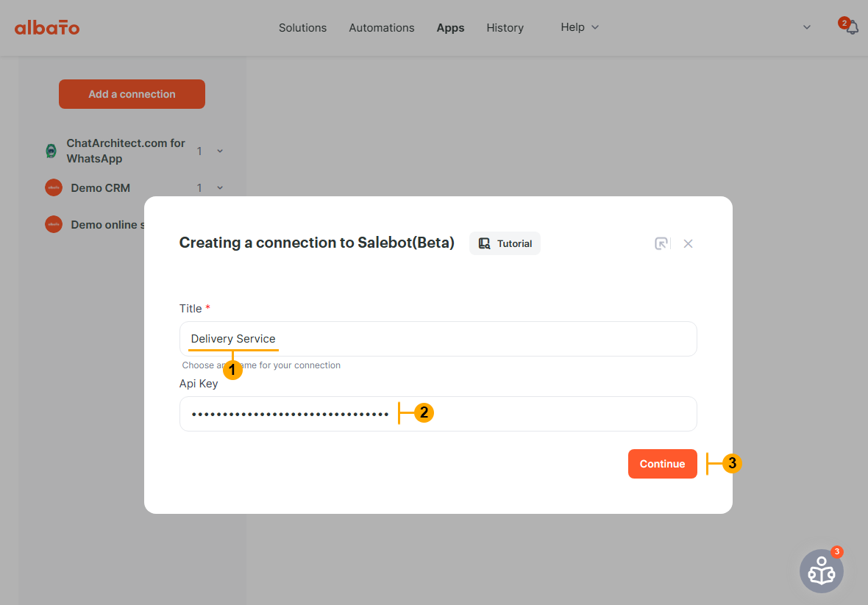This screenshot has width=868, height=605.
Task: Open the account dropdown arrow
Action: coord(806,27)
